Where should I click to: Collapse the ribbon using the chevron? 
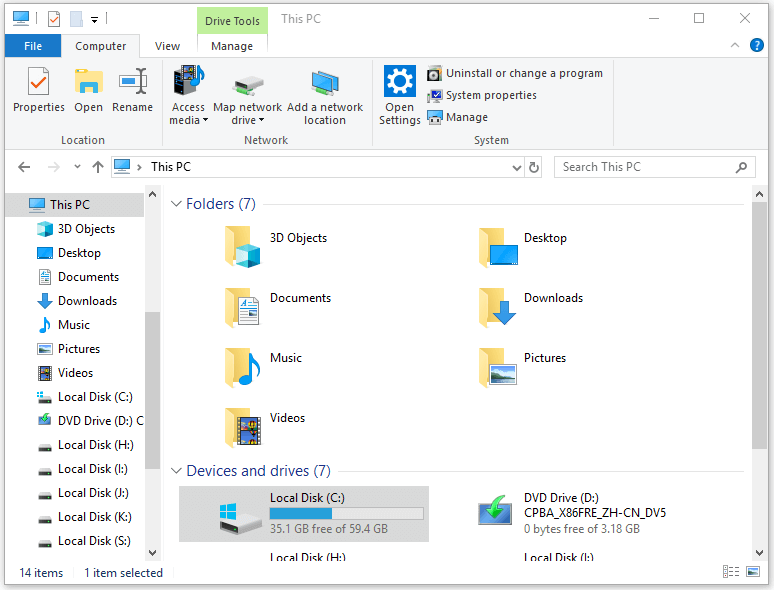coord(735,45)
